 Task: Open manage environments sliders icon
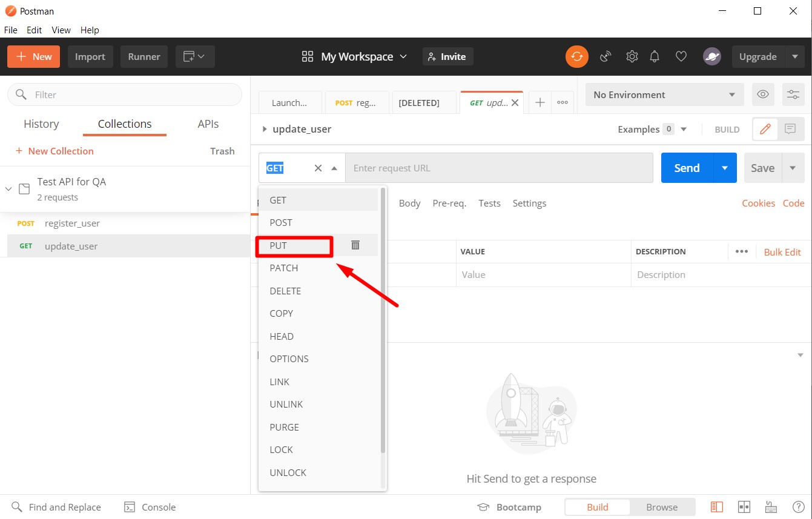pyautogui.click(x=793, y=94)
